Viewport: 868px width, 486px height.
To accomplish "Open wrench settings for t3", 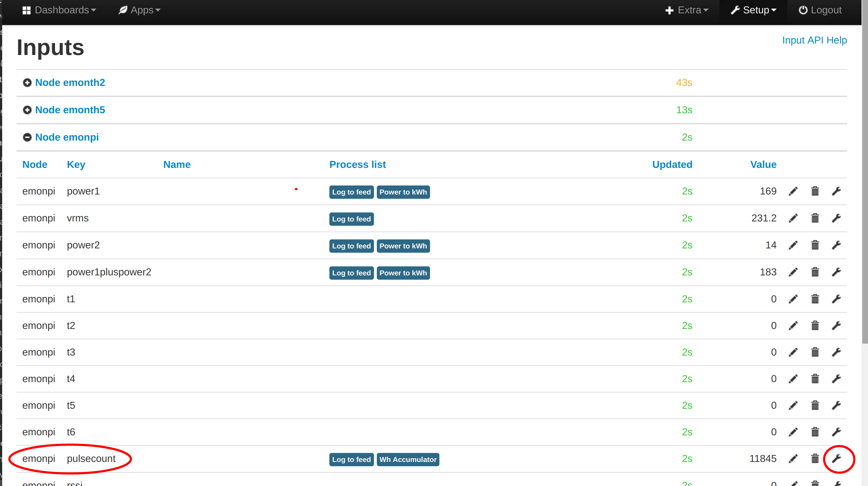I will pyautogui.click(x=836, y=352).
